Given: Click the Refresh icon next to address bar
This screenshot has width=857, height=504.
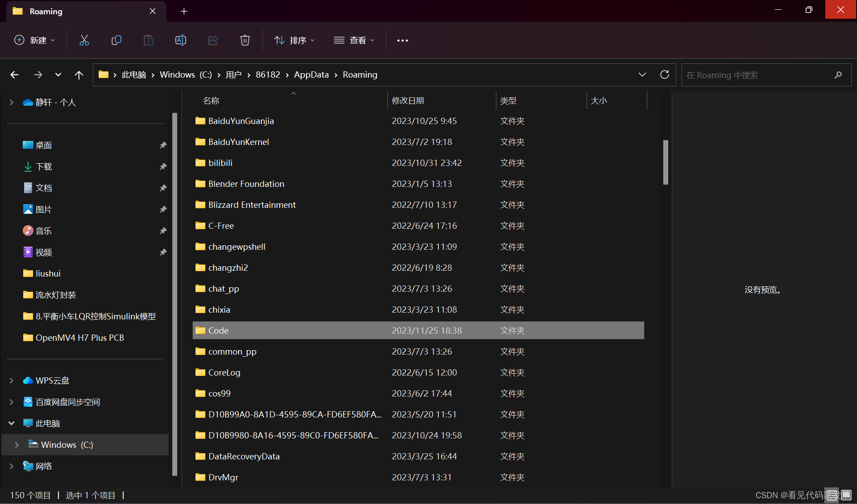Looking at the screenshot, I should point(664,74).
